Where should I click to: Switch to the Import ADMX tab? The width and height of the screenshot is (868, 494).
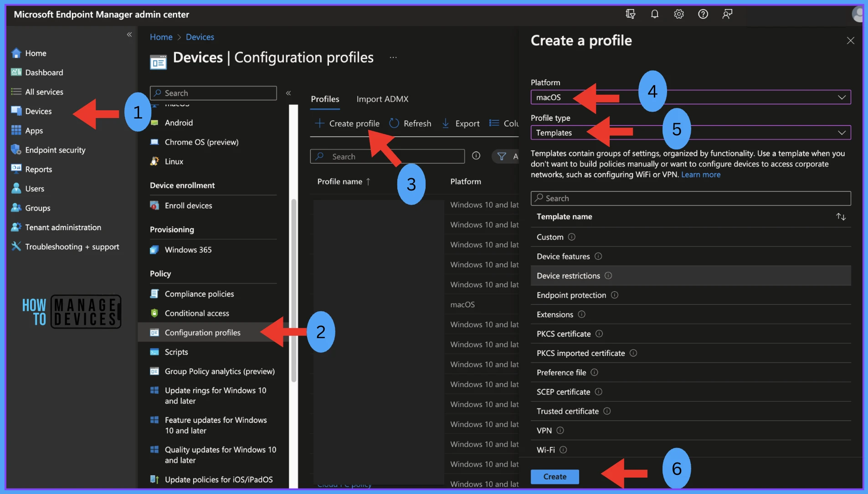pyautogui.click(x=382, y=99)
